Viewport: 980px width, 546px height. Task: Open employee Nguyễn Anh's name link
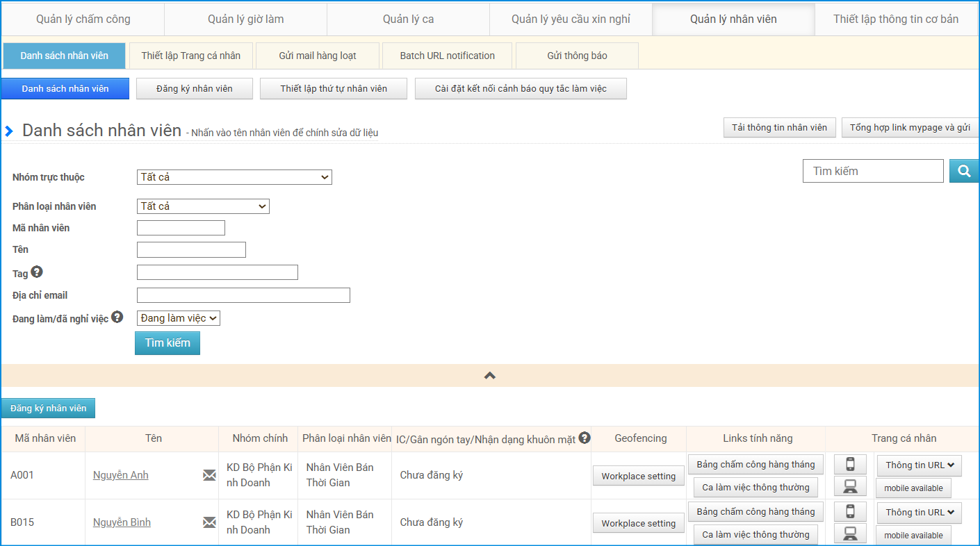click(121, 475)
